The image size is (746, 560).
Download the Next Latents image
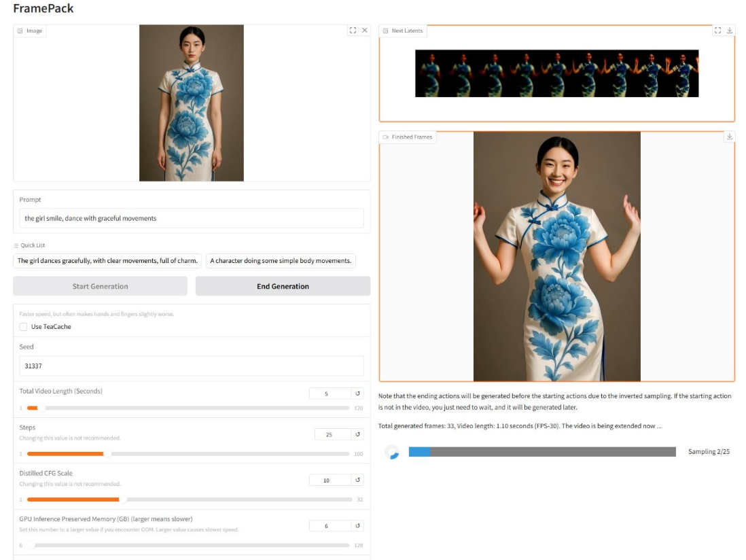click(730, 31)
